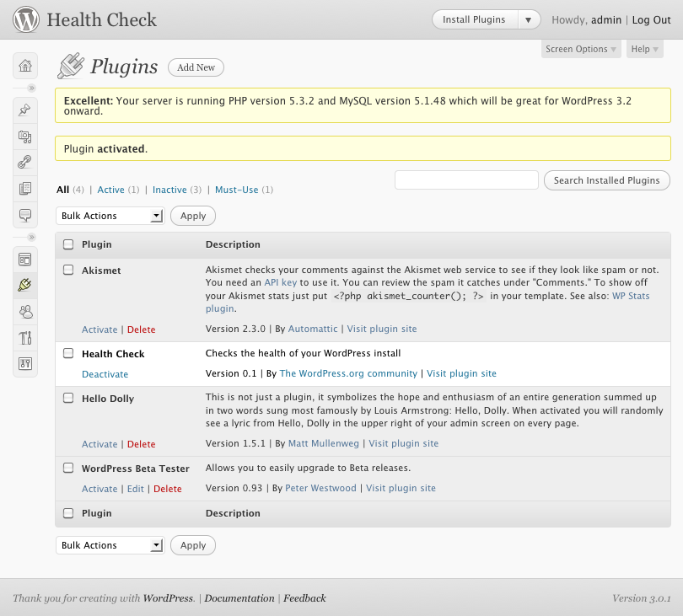
Task: Check the WordPress Beta Tester checkbox
Action: point(68,468)
